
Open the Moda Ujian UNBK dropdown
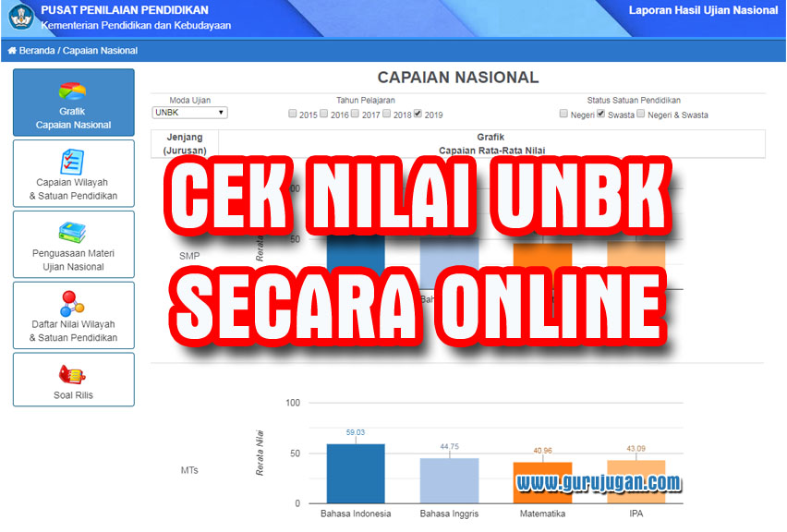(189, 113)
